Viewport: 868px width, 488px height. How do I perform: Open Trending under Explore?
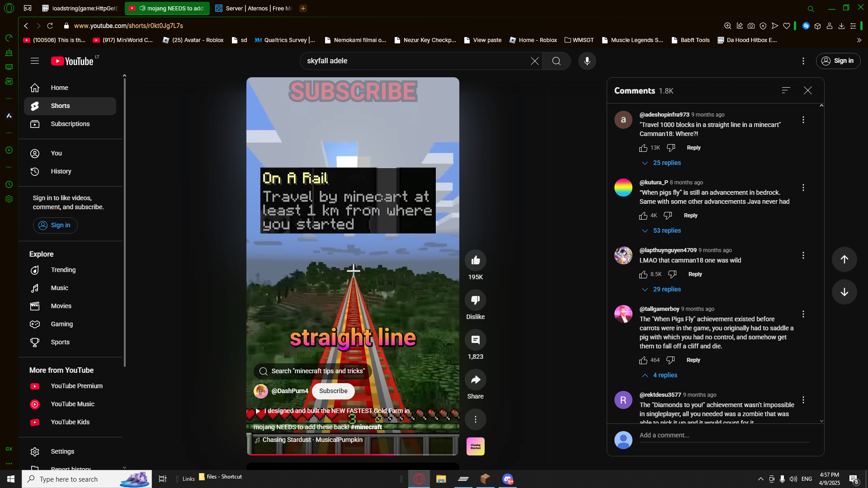[70, 270]
